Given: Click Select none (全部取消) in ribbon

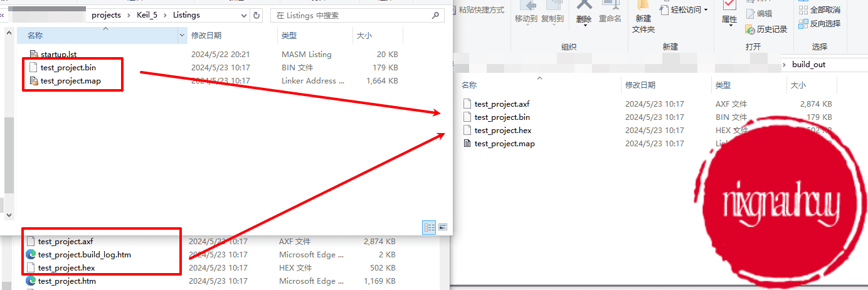Looking at the screenshot, I should (x=820, y=9).
